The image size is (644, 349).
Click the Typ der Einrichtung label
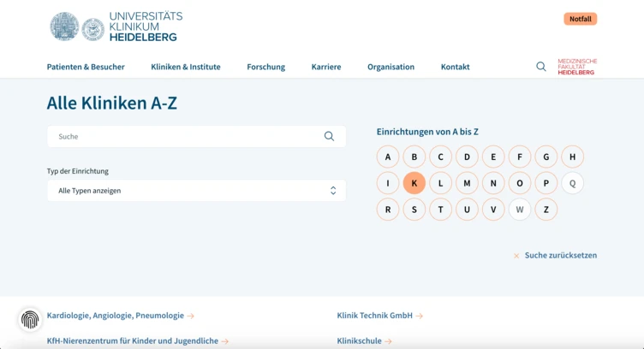pos(78,171)
